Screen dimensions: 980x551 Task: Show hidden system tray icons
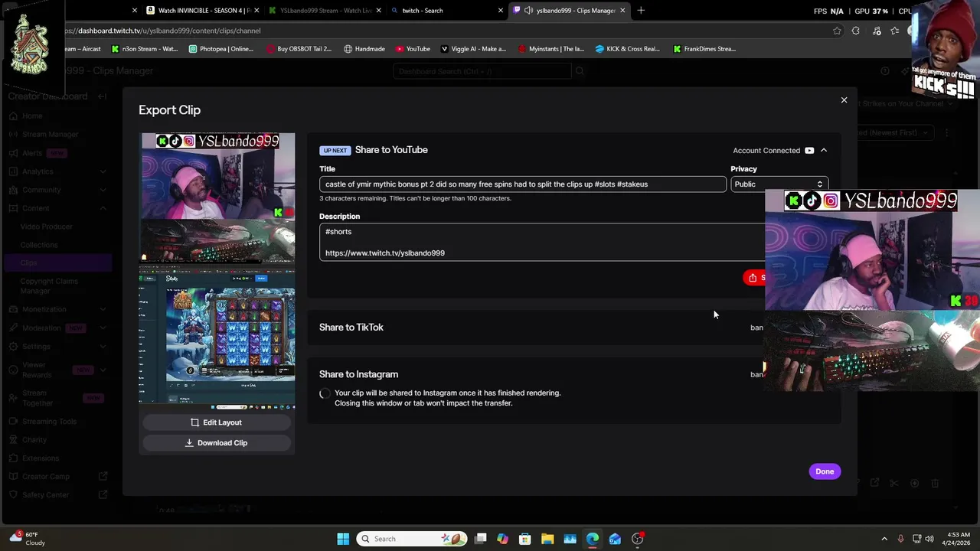[884, 539]
